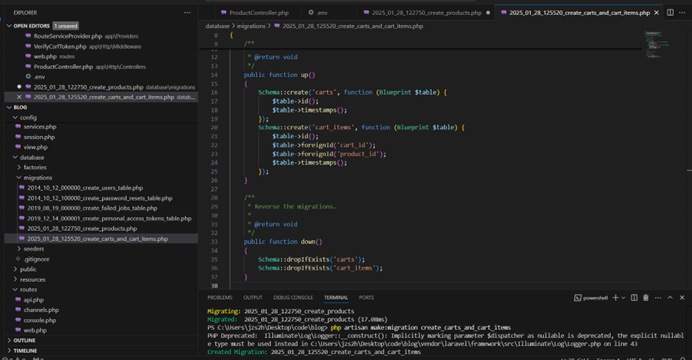The width and height of the screenshot is (692, 360).
Task: Open 2014_10_12_100000_create_password_resets_table.php migration
Action: point(101,198)
